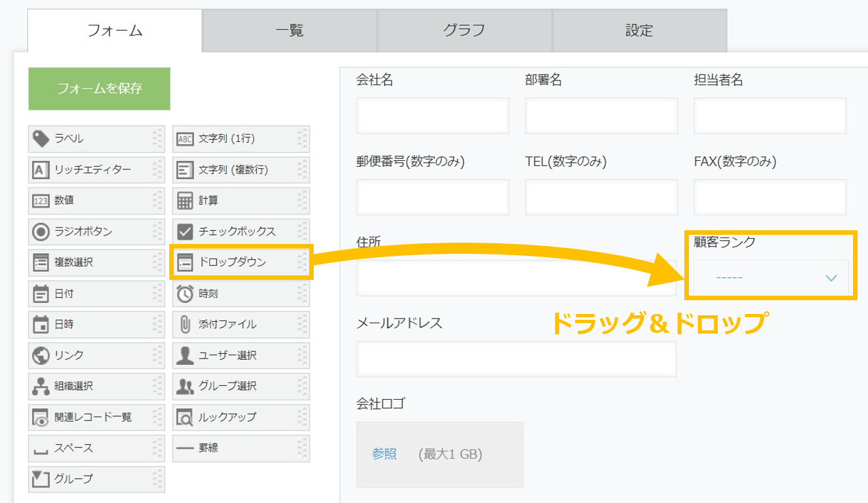The image size is (868, 503).
Task: Click the グループ drag handle grip
Action: tap(157, 479)
